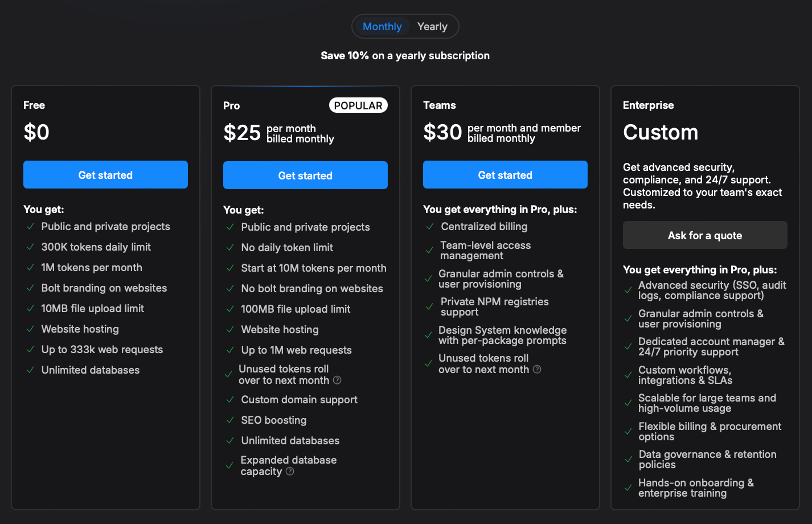Image resolution: width=812 pixels, height=524 pixels.
Task: Click checkmark beside Advanced security feature
Action: coord(628,290)
